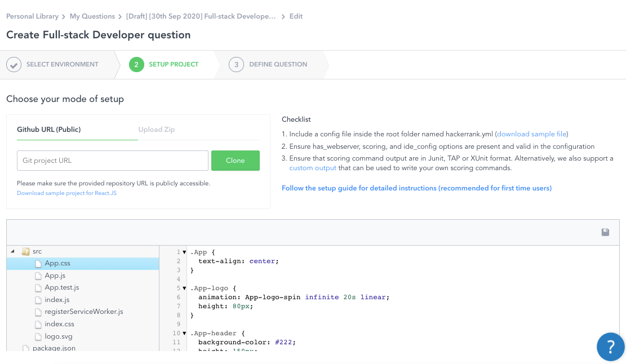Click the Clone button
Image resolution: width=626 pixels, height=364 pixels.
coord(236,160)
